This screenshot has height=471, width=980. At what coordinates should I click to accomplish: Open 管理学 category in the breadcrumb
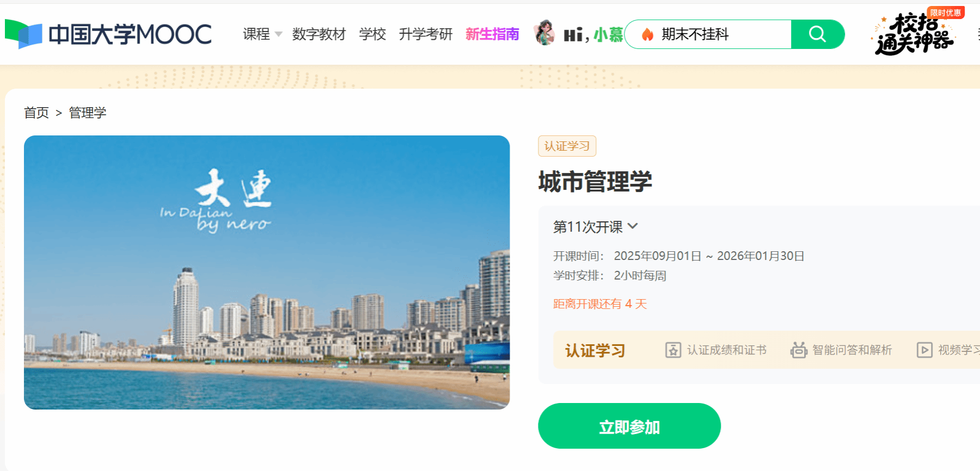click(x=88, y=113)
